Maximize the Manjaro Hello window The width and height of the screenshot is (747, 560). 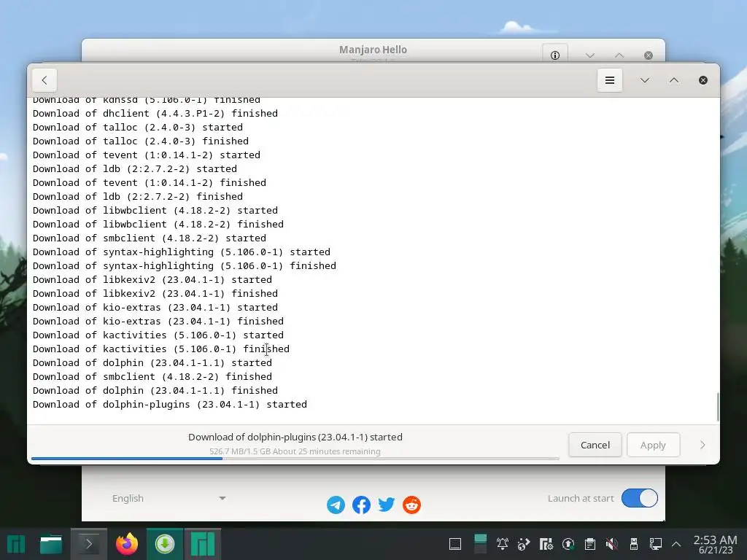point(619,55)
